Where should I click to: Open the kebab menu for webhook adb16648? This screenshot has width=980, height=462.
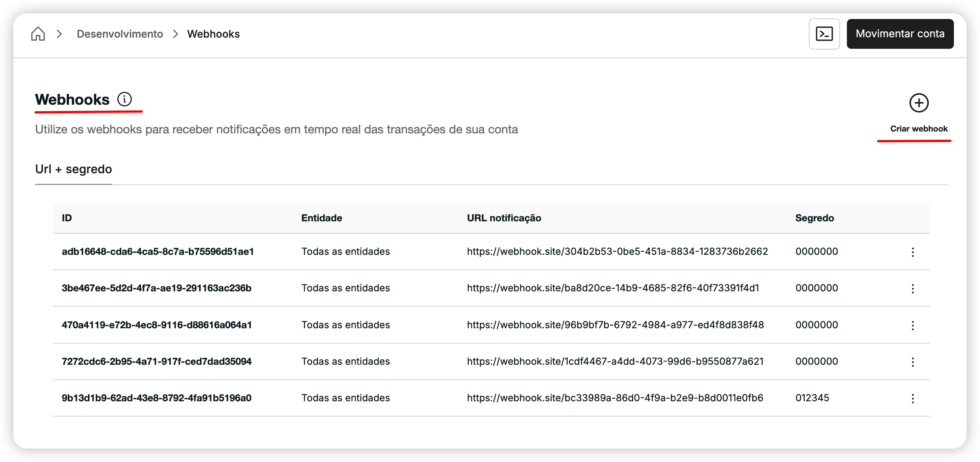(913, 251)
